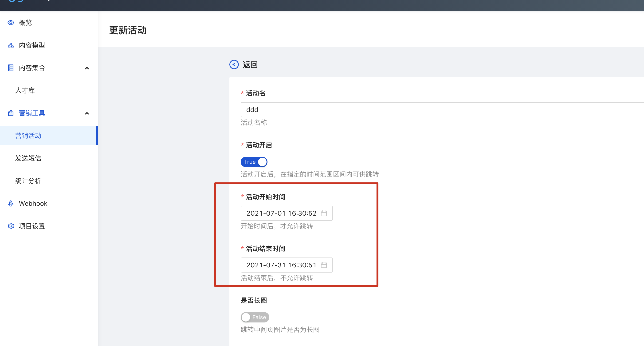Click the 营销工具 shopping bag icon

pyautogui.click(x=11, y=113)
